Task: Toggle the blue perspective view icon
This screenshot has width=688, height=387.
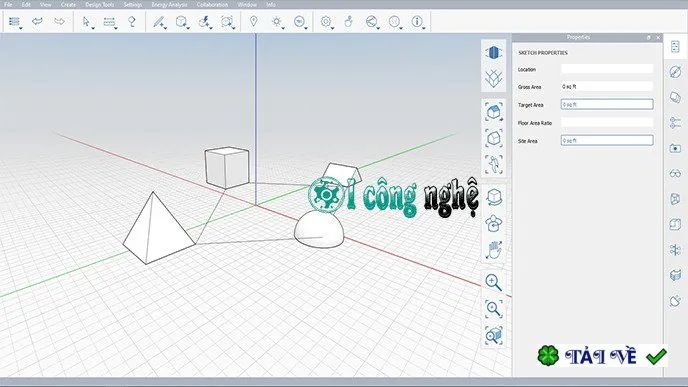Action: click(x=494, y=52)
